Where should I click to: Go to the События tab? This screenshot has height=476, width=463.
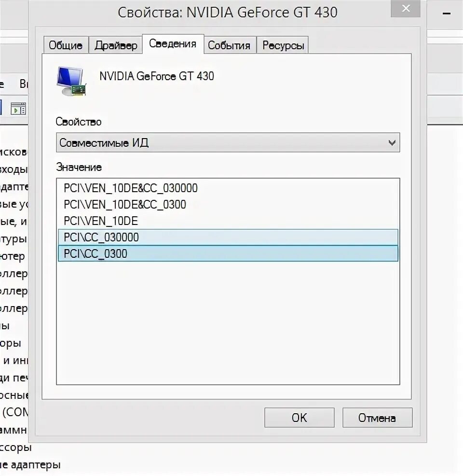[230, 45]
